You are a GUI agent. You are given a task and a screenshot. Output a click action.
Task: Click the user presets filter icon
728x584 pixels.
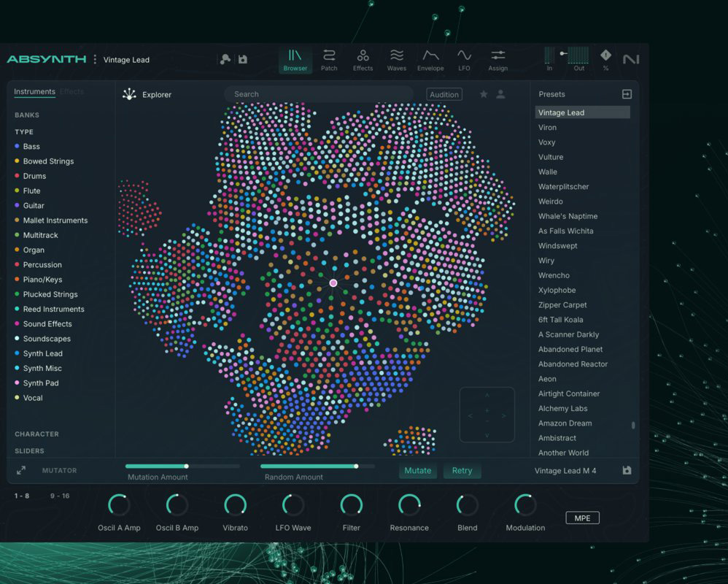point(500,94)
